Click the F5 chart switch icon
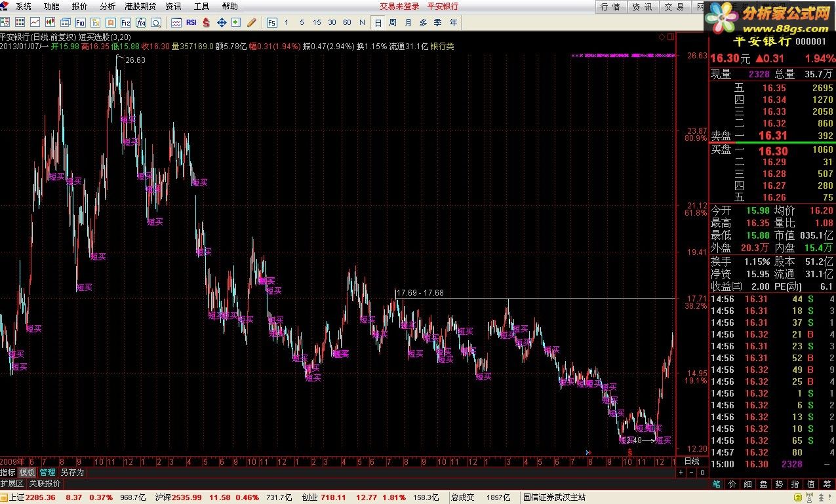The image size is (836, 504). pyautogui.click(x=271, y=22)
